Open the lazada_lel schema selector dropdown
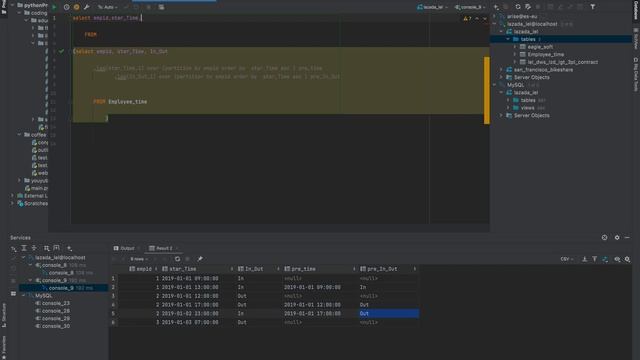Image resolution: width=640 pixels, height=360 pixels. tap(432, 7)
